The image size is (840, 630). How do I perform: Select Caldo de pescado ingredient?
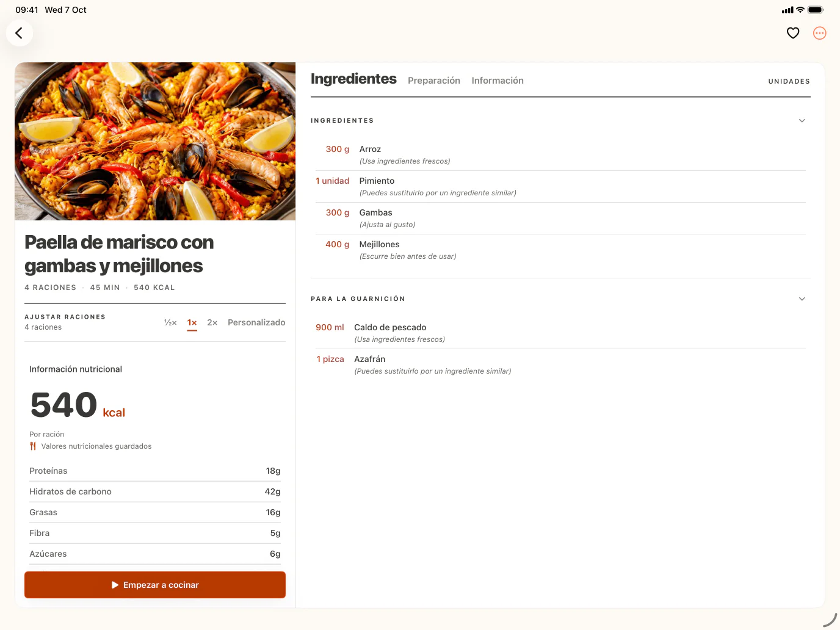click(560, 333)
